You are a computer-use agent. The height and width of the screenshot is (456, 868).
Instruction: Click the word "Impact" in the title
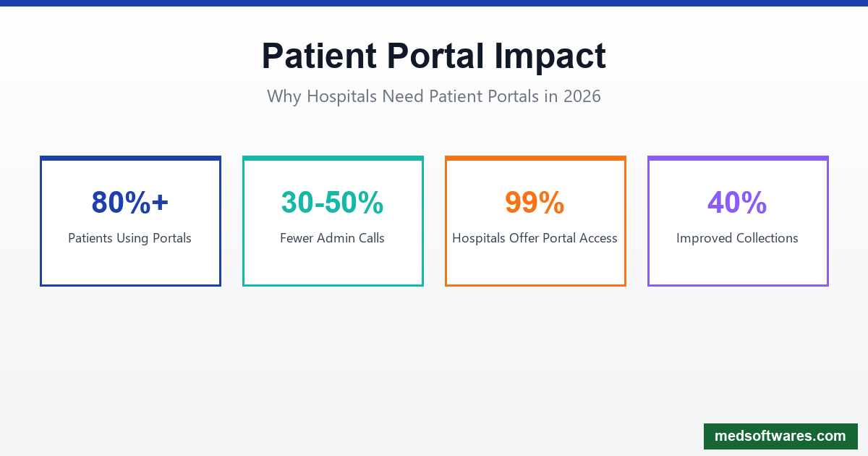click(550, 56)
